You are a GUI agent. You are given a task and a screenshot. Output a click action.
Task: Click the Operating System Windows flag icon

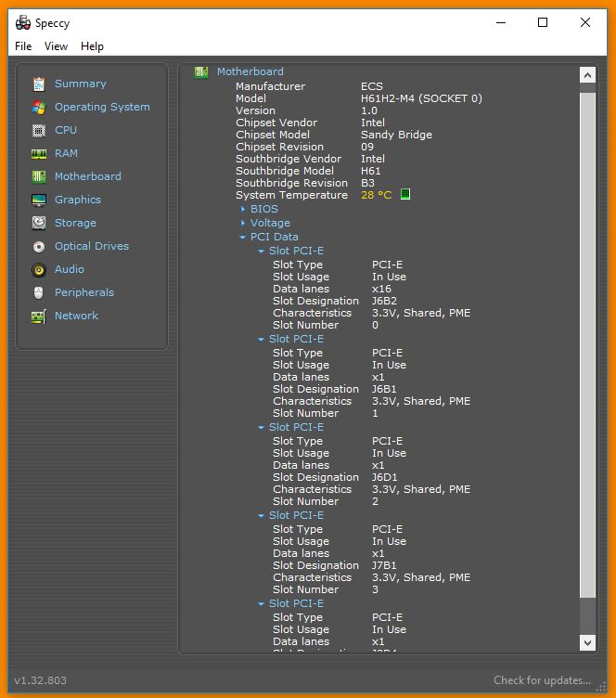coord(39,107)
